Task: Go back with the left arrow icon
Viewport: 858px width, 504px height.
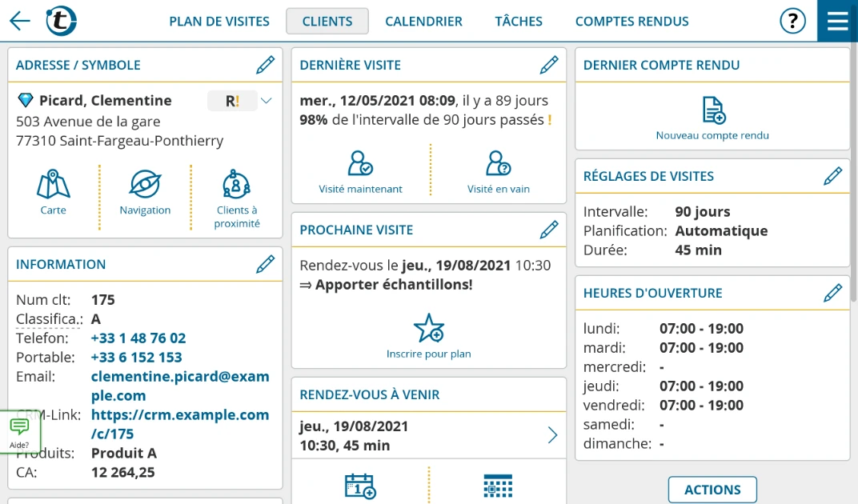Action: click(20, 22)
